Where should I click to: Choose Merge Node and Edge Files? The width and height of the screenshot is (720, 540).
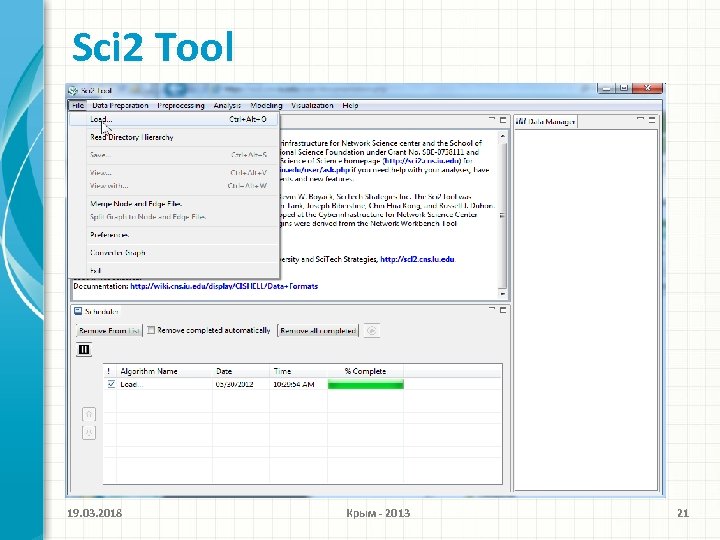coord(174,203)
